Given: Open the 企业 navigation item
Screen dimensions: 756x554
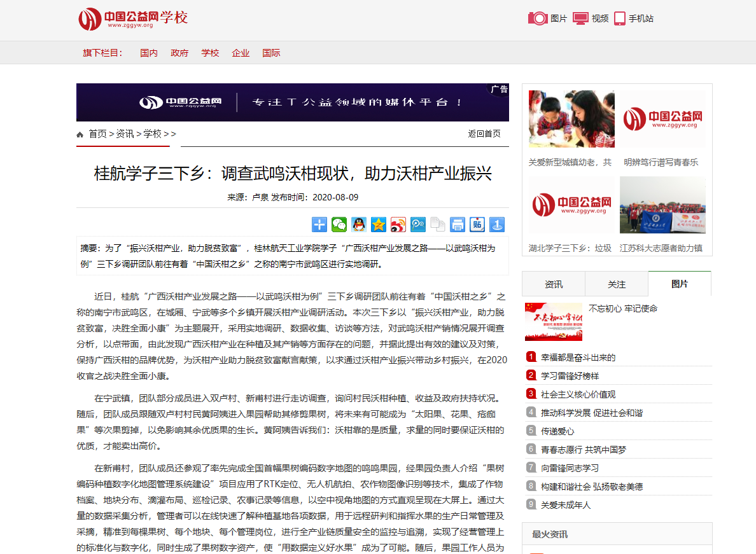Looking at the screenshot, I should pos(241,53).
